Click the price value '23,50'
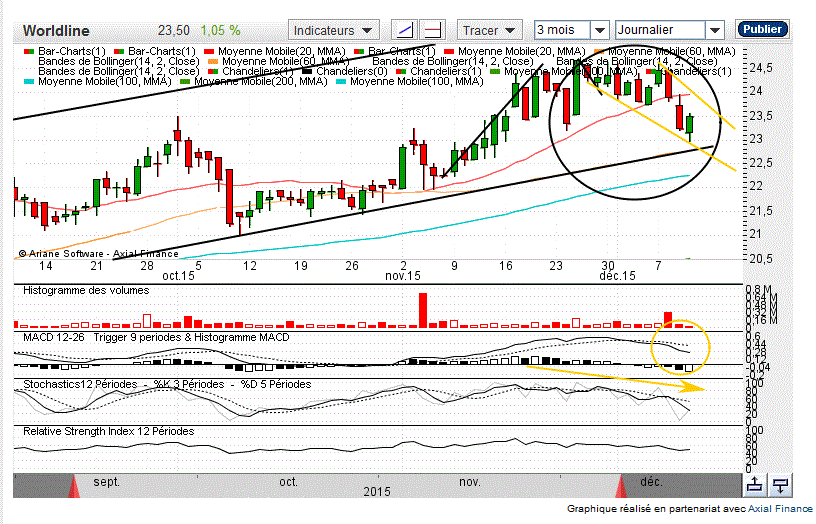 (174, 31)
